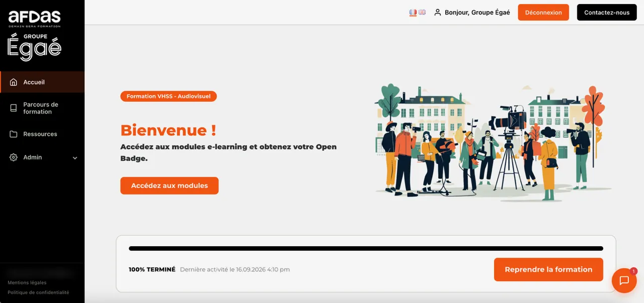Click the Formation VHSS - Audiovisuel tag
Image resolution: width=644 pixels, height=303 pixels.
point(169,96)
